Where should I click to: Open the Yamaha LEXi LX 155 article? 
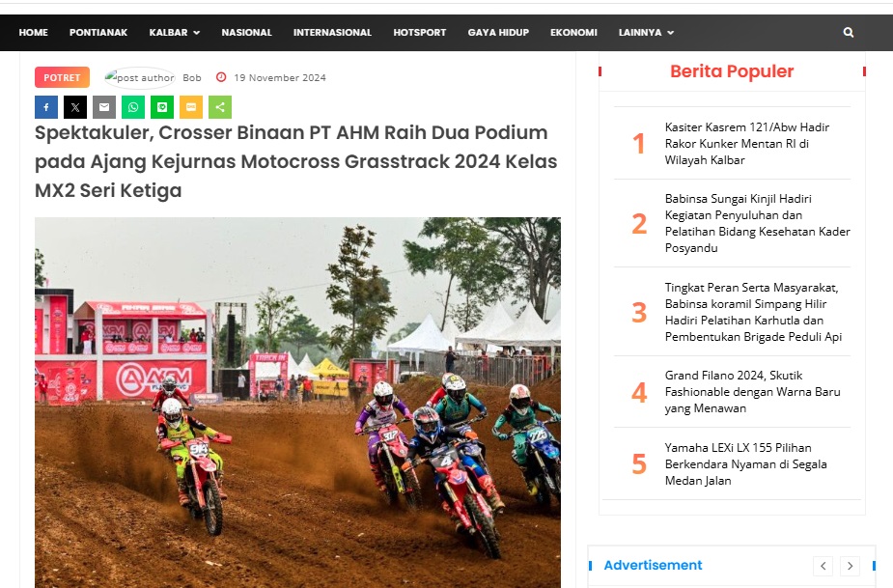click(x=745, y=464)
